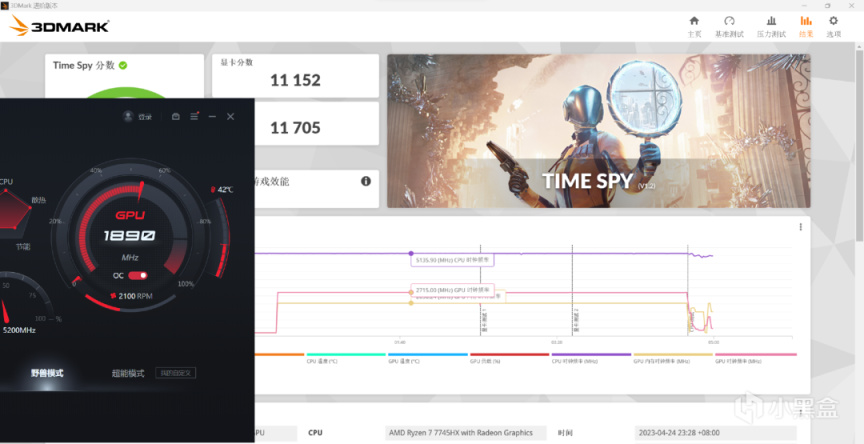Click the GPU 1890 MHz gauge readout

pos(129,236)
